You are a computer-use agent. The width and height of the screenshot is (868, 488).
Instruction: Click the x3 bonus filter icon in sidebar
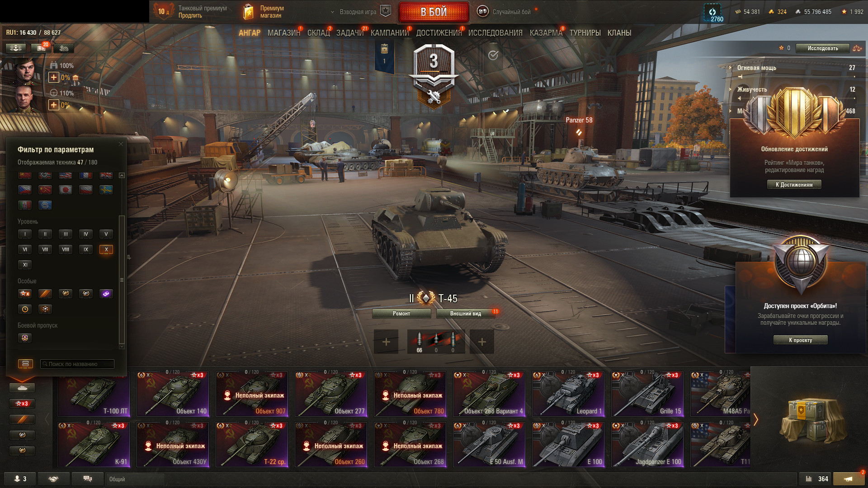[x=22, y=404]
